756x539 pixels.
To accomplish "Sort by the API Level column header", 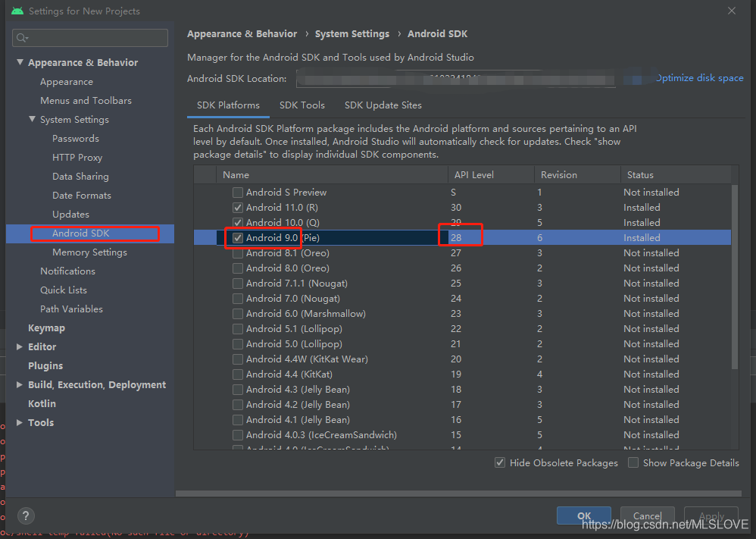I will [x=491, y=174].
